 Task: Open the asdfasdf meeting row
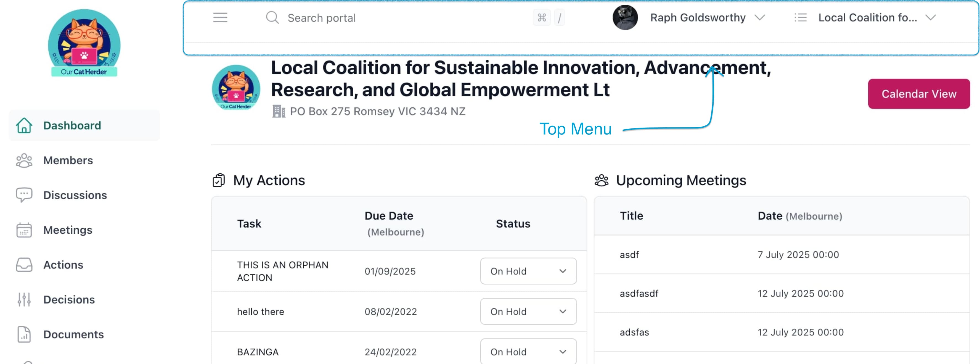pyautogui.click(x=639, y=293)
